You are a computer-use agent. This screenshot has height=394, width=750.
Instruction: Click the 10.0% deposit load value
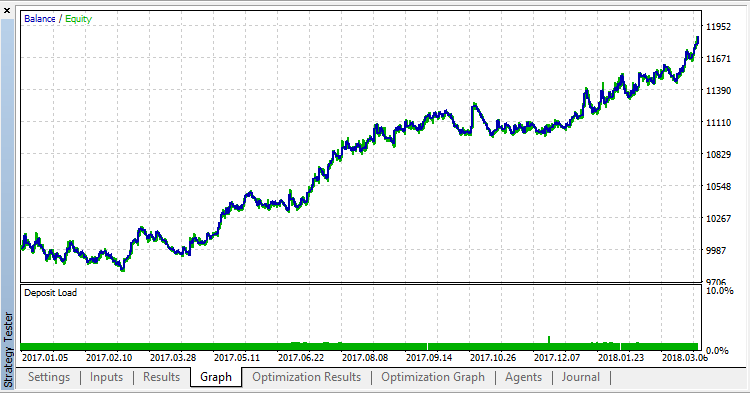click(x=719, y=291)
